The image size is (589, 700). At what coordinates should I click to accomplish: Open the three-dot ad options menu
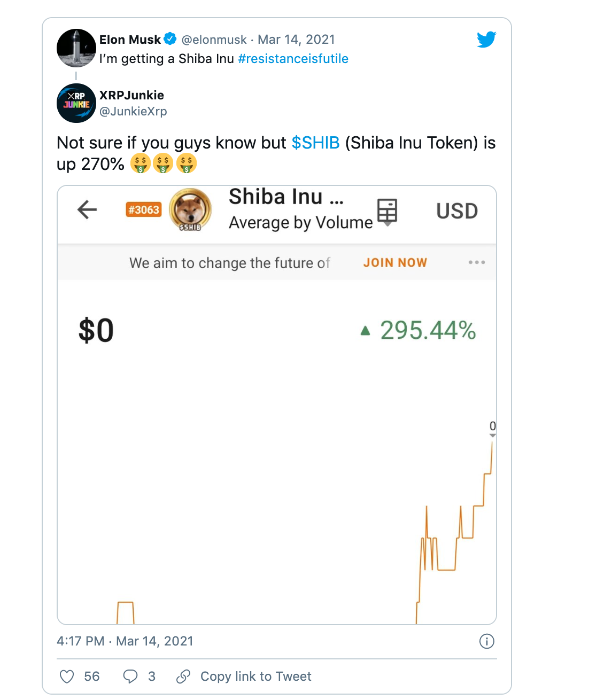(476, 262)
